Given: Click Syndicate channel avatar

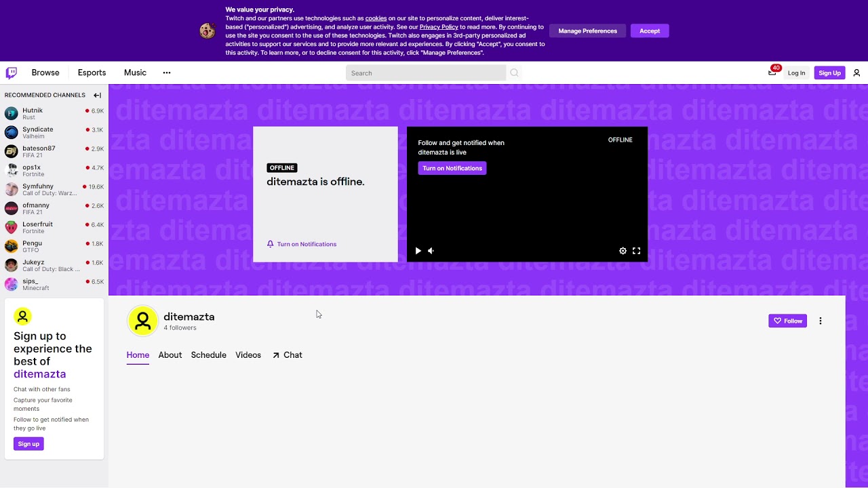Looking at the screenshot, I should (x=12, y=132).
